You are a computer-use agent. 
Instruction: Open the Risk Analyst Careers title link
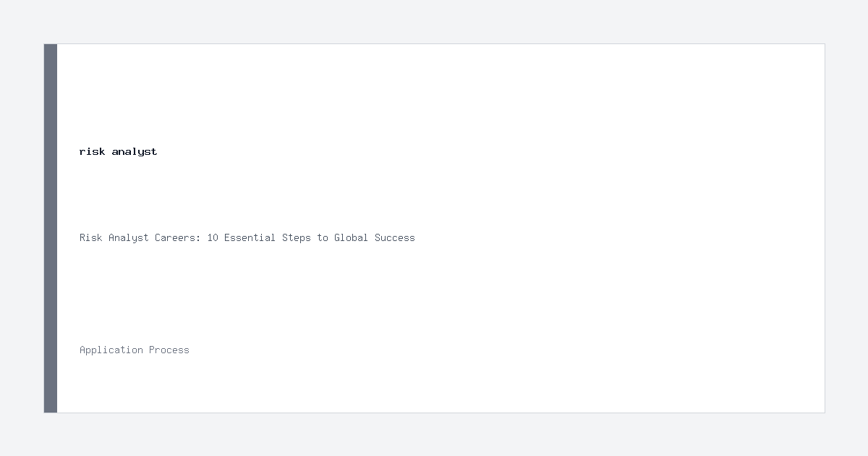(x=247, y=237)
